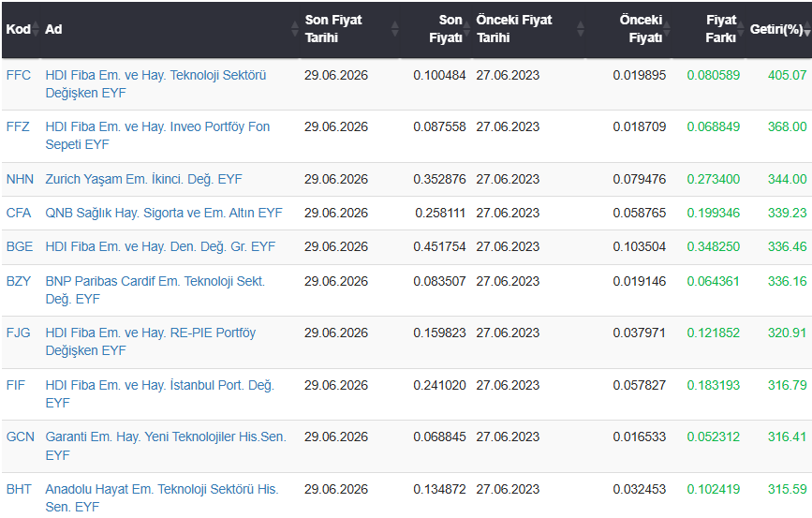Sort by Son Fiyat Tarihi arrows
Screen dimensions: 812x518
394,29
